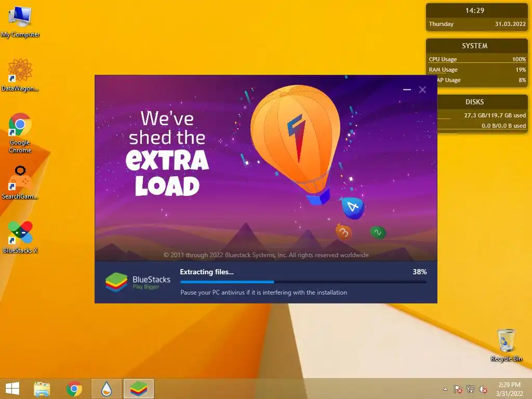Open the Recycle Bin

(x=506, y=345)
